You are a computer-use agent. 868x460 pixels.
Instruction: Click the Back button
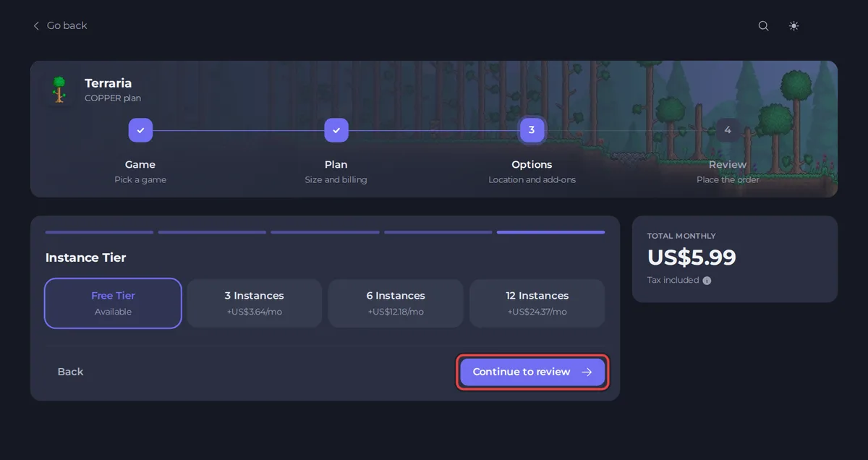(x=71, y=372)
